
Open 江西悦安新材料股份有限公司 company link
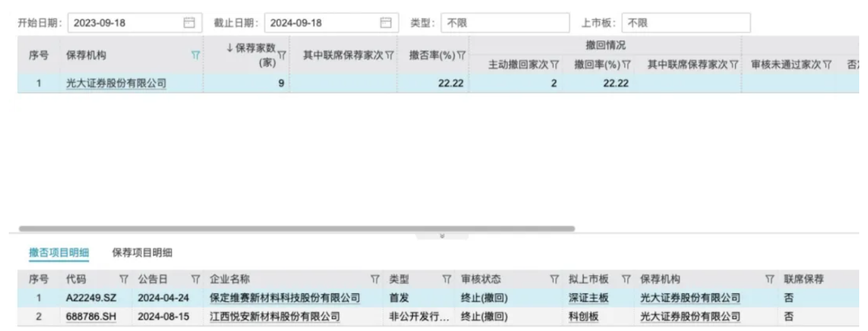[274, 317]
